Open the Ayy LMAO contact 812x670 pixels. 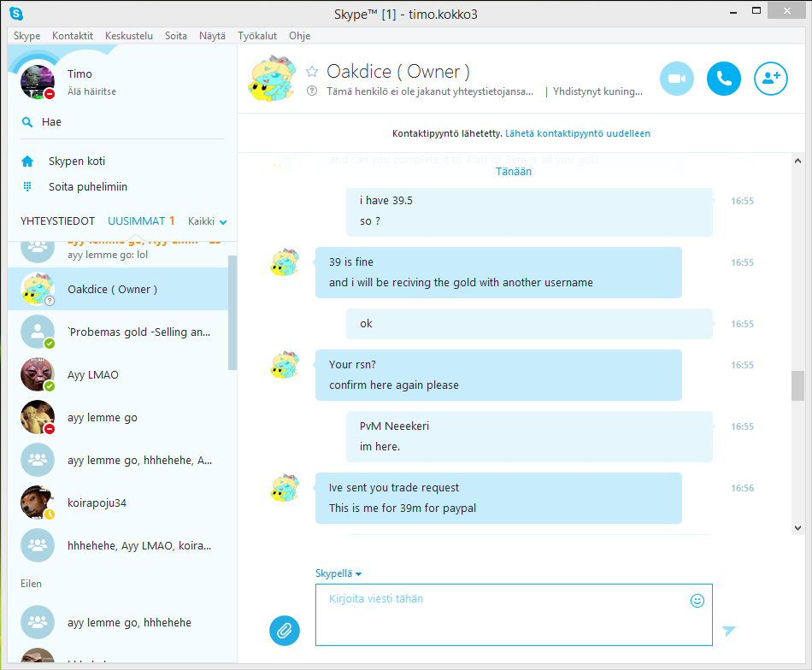[x=118, y=375]
